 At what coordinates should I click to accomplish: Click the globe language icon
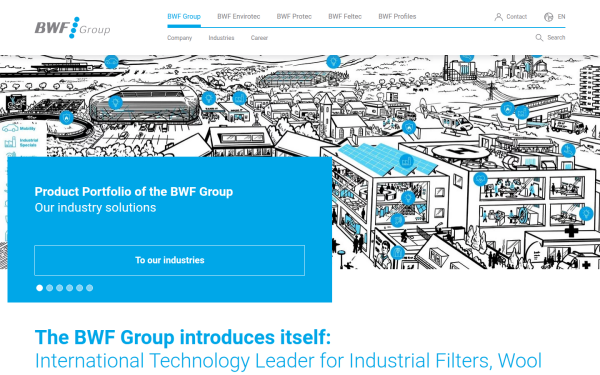(548, 17)
